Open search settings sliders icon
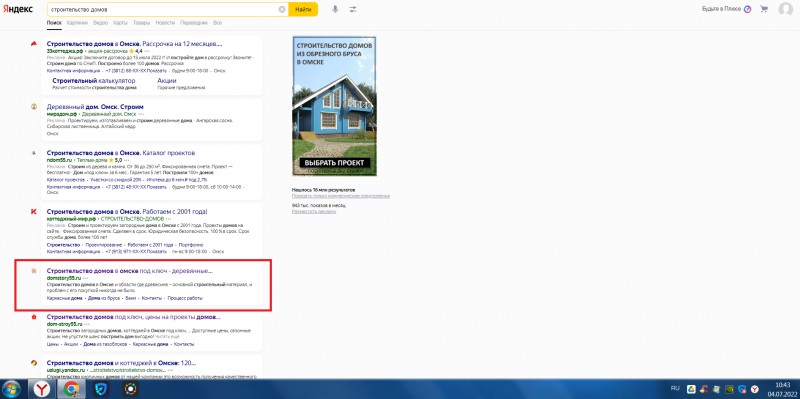 [353, 9]
